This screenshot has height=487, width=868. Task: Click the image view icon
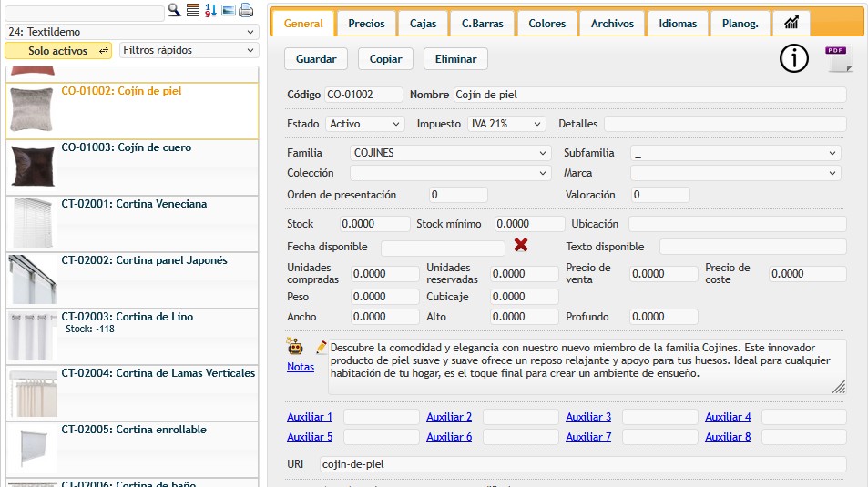(228, 10)
